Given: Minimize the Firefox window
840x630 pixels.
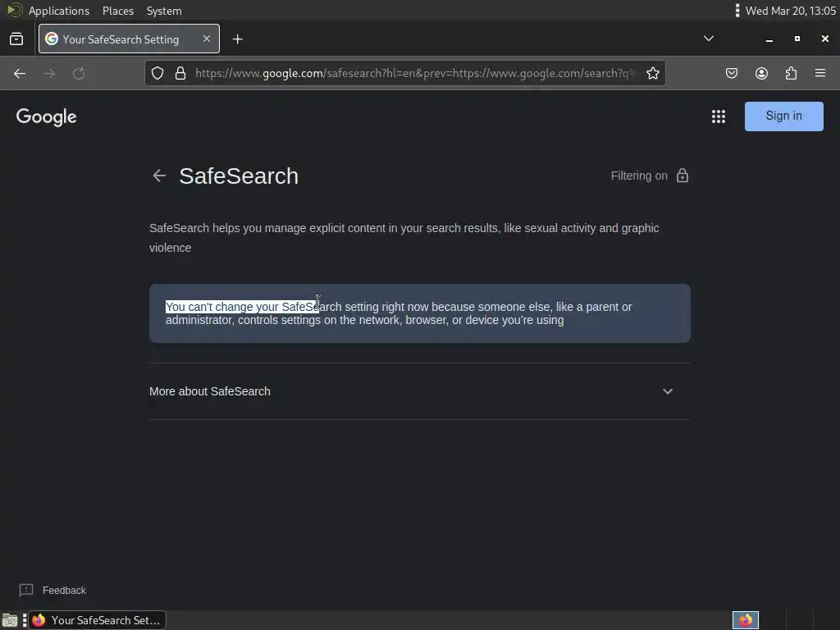Looking at the screenshot, I should tap(769, 39).
